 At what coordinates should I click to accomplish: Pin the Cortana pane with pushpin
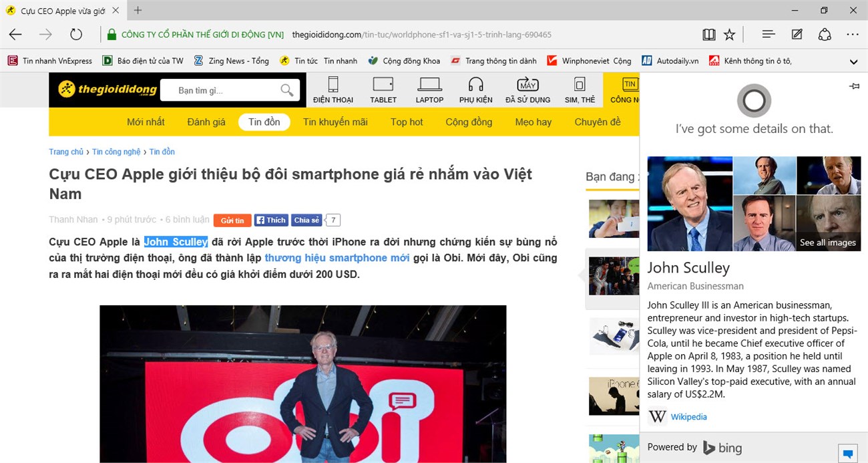coord(853,86)
